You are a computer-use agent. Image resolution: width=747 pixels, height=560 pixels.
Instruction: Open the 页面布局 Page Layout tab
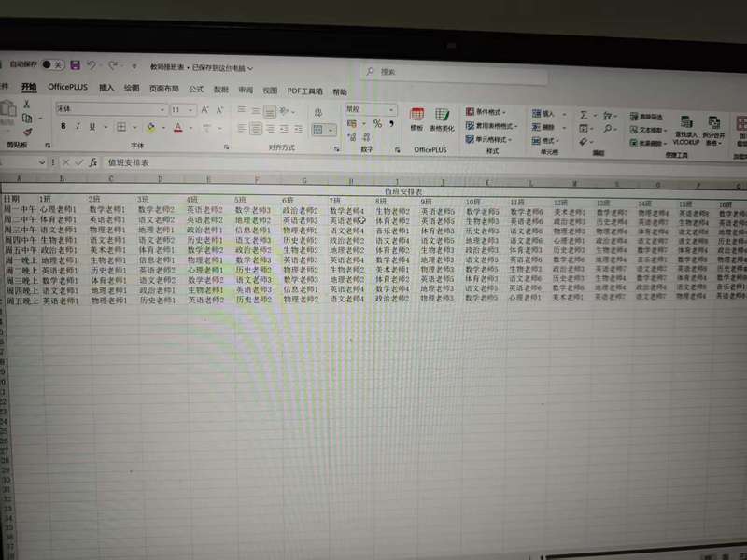(x=164, y=89)
